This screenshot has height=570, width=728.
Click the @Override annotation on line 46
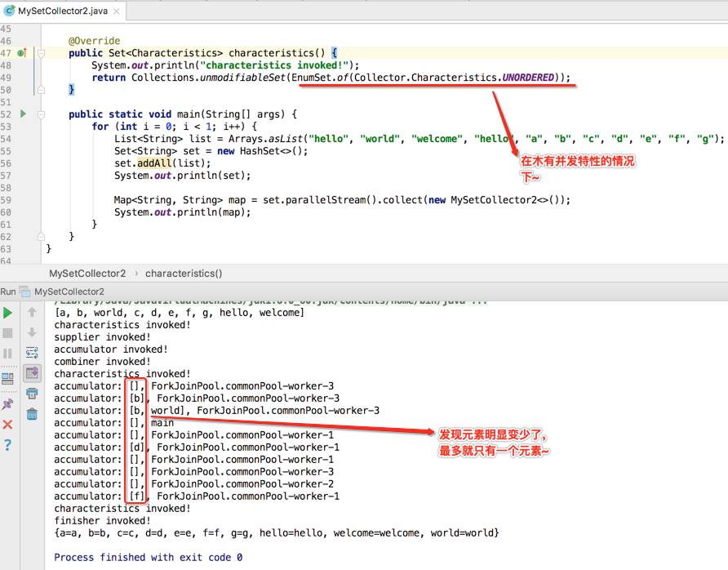click(x=94, y=41)
